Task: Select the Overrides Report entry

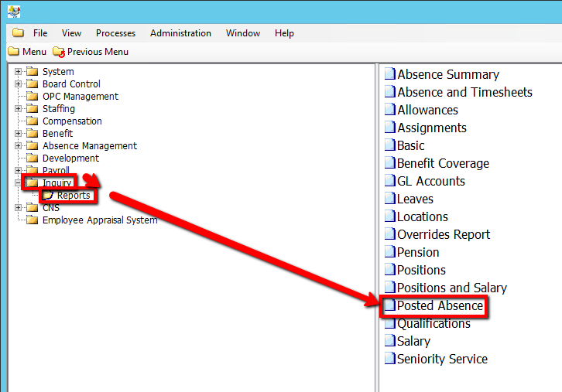Action: coord(443,235)
